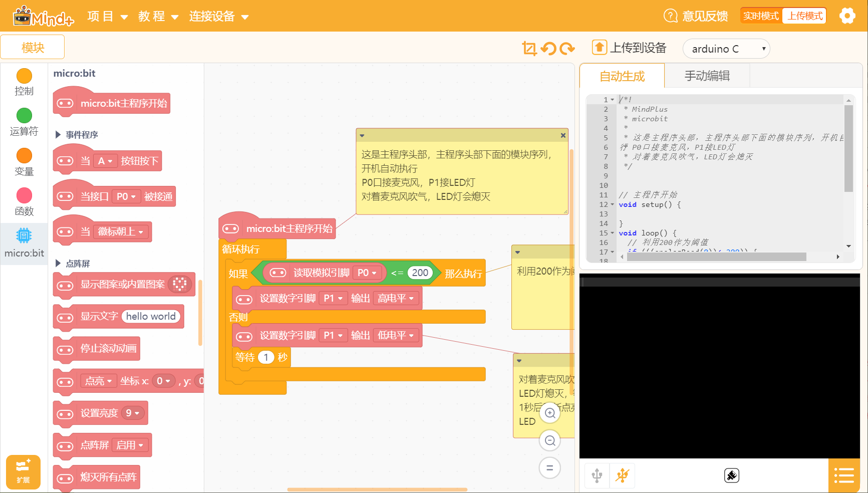Viewport: 868px width, 493px height.
Task: Click the 意见反馈 feedback link
Action: coord(696,16)
